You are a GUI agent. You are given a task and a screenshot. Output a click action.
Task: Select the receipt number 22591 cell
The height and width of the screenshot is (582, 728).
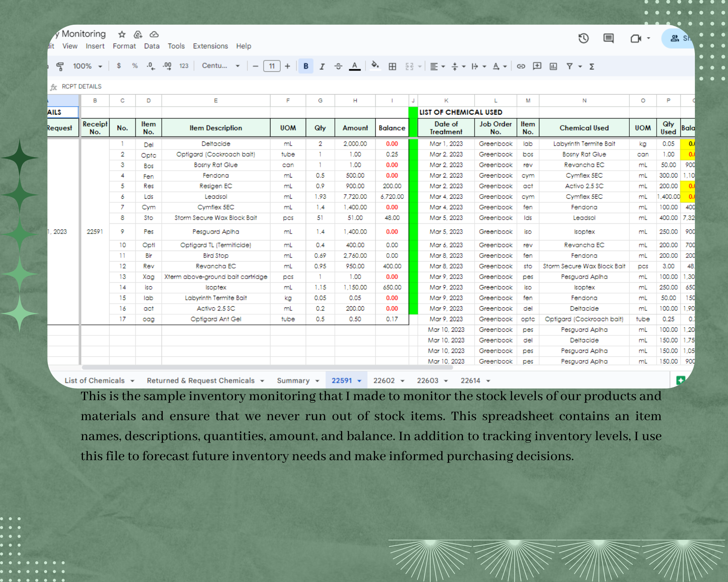(x=95, y=232)
